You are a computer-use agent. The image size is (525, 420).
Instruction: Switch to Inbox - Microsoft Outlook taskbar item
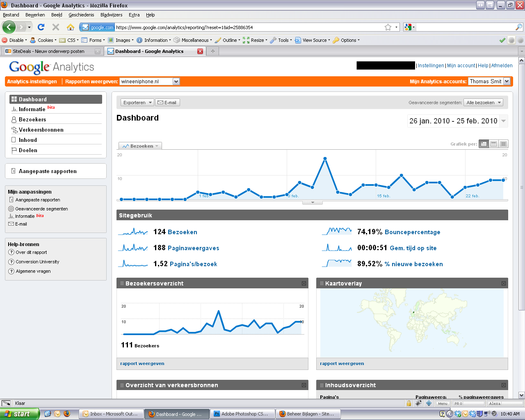(112, 414)
